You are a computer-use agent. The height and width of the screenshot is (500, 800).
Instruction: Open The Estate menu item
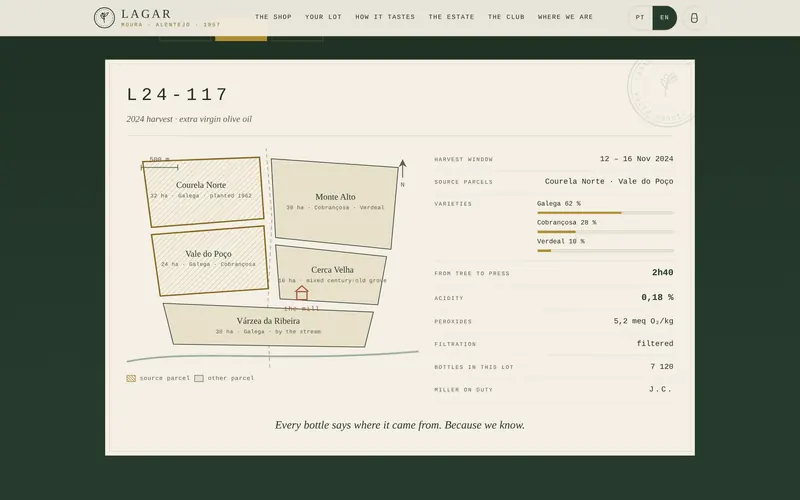(x=452, y=17)
